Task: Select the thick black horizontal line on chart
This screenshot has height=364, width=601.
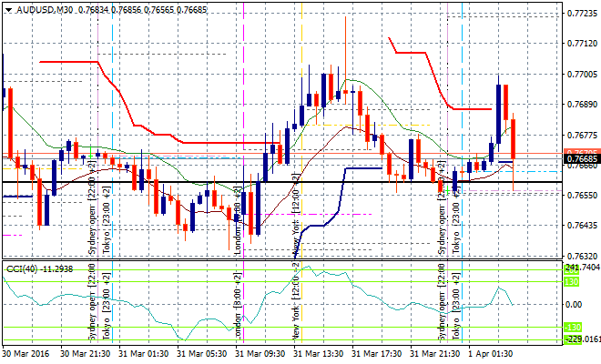Action: [x=273, y=183]
